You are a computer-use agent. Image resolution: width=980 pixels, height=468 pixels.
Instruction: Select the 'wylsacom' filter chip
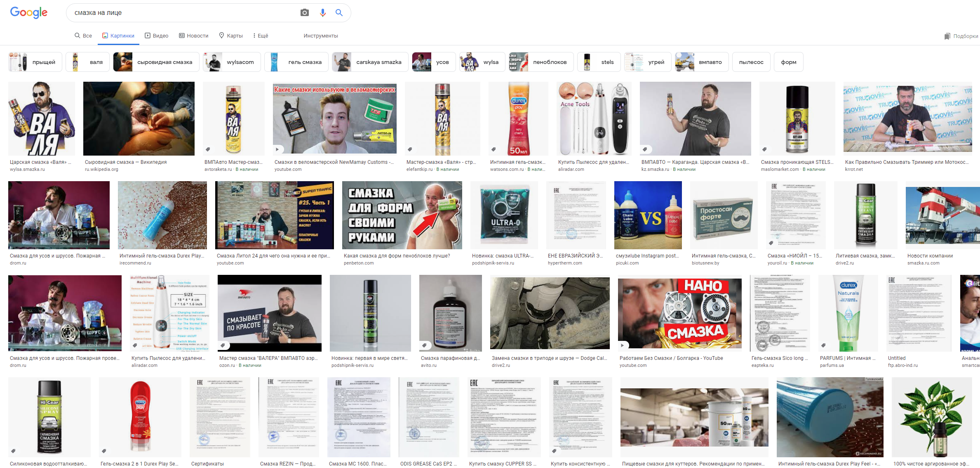click(231, 62)
